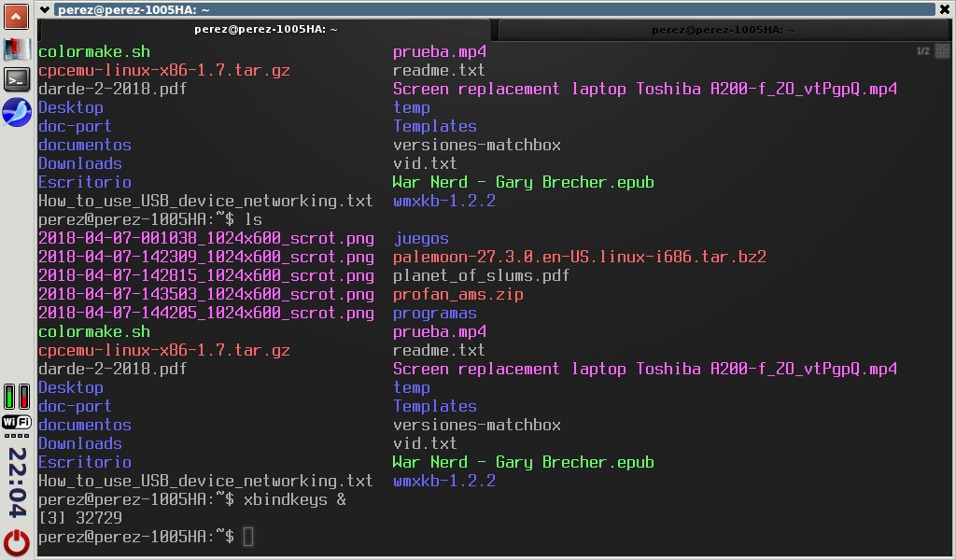Open the tab overview grid icon
This screenshot has width=956, height=560.
point(942,51)
